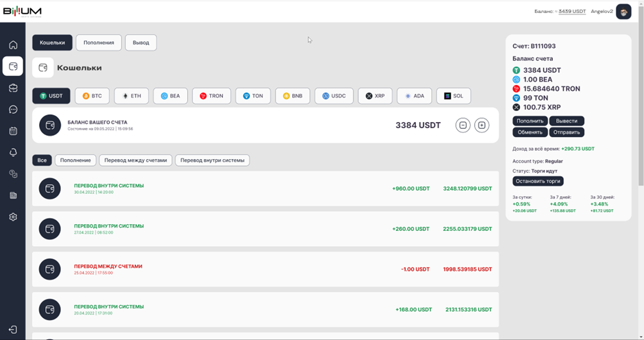Select the USDT currency tab
644x340 pixels.
coord(51,96)
